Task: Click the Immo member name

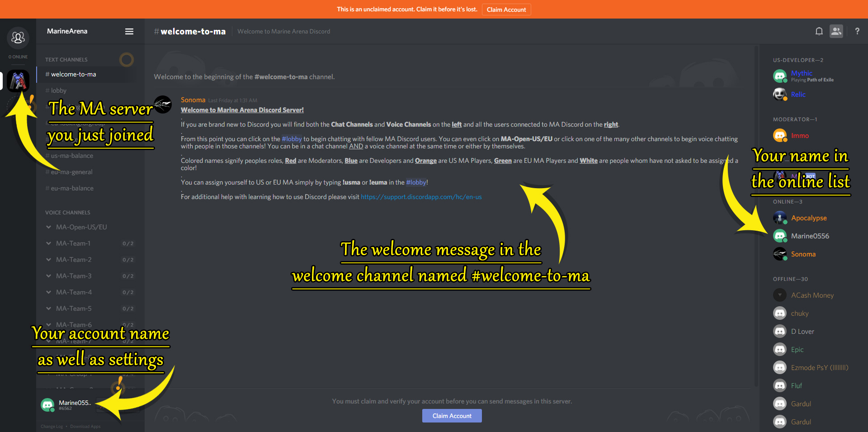Action: click(800, 135)
